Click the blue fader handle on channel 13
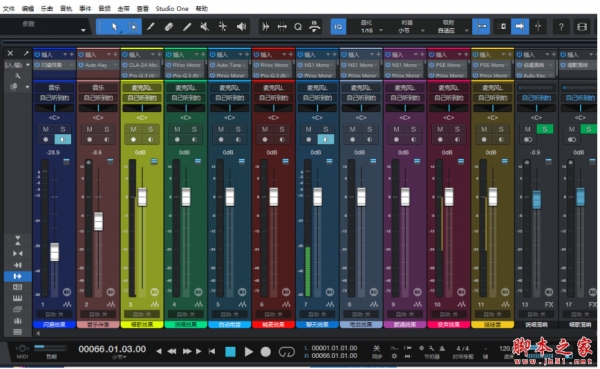The width and height of the screenshot is (600, 369). tap(536, 199)
